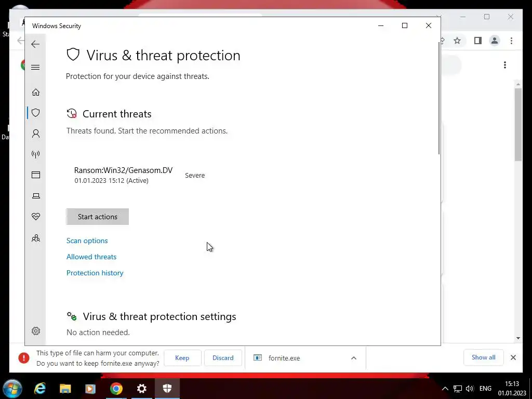The height and width of the screenshot is (399, 532).
Task: Show hidden system tray icons
Action: (445, 389)
